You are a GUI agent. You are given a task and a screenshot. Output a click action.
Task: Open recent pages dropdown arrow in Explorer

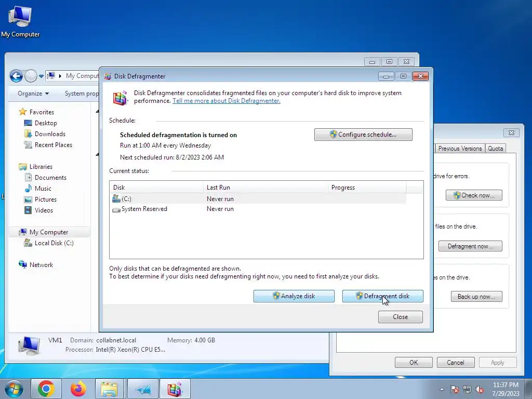click(41, 76)
